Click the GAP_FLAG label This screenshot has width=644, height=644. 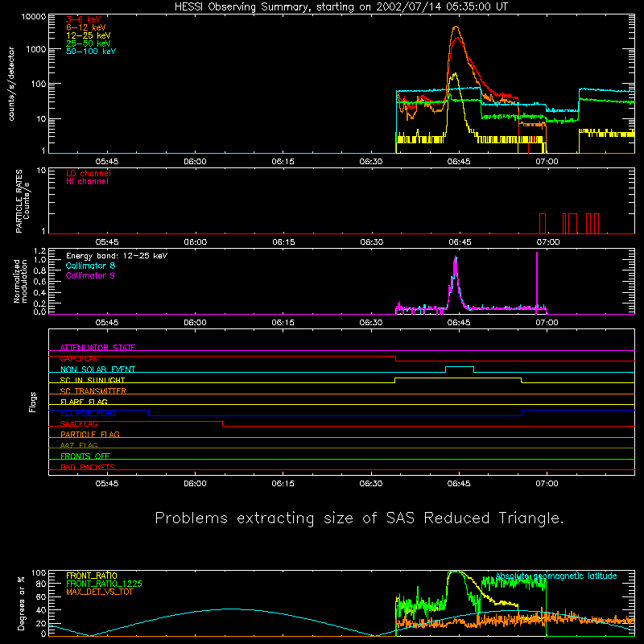pyautogui.click(x=79, y=358)
